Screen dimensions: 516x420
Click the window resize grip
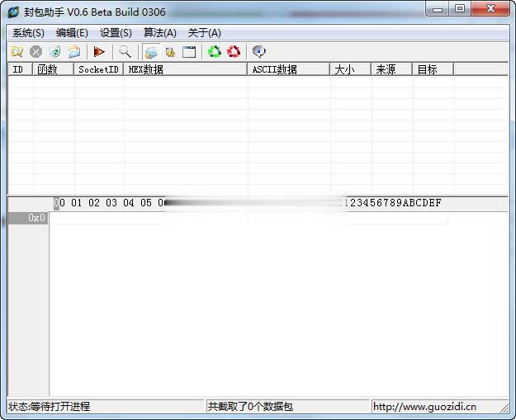coord(504,408)
